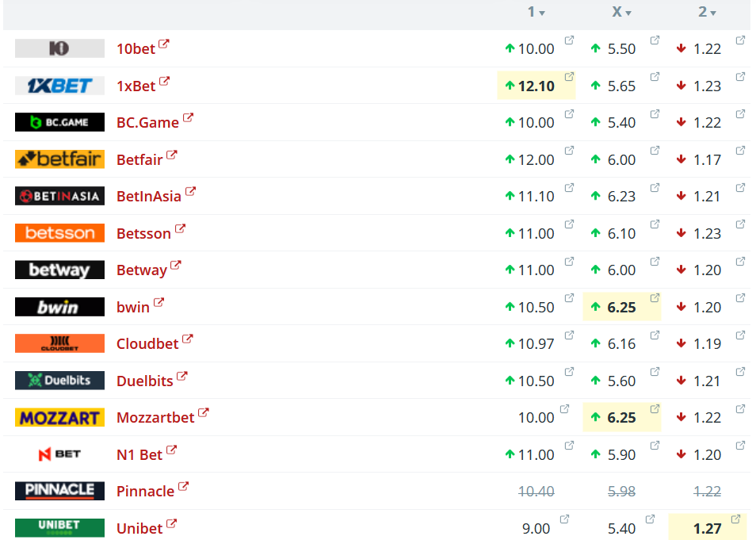756x540 pixels.
Task: Click the Unibet green logo
Action: pyautogui.click(x=59, y=528)
